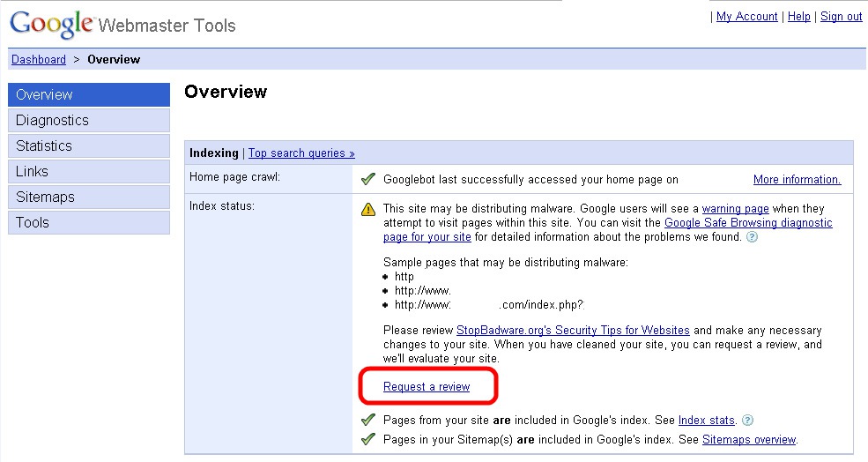Go to the Statistics section

point(89,145)
